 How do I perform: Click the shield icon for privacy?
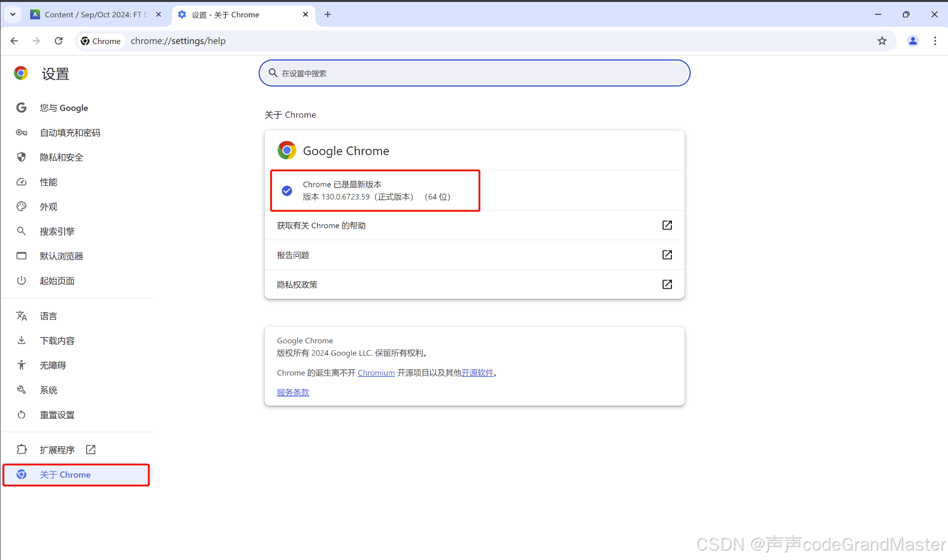pos(21,157)
